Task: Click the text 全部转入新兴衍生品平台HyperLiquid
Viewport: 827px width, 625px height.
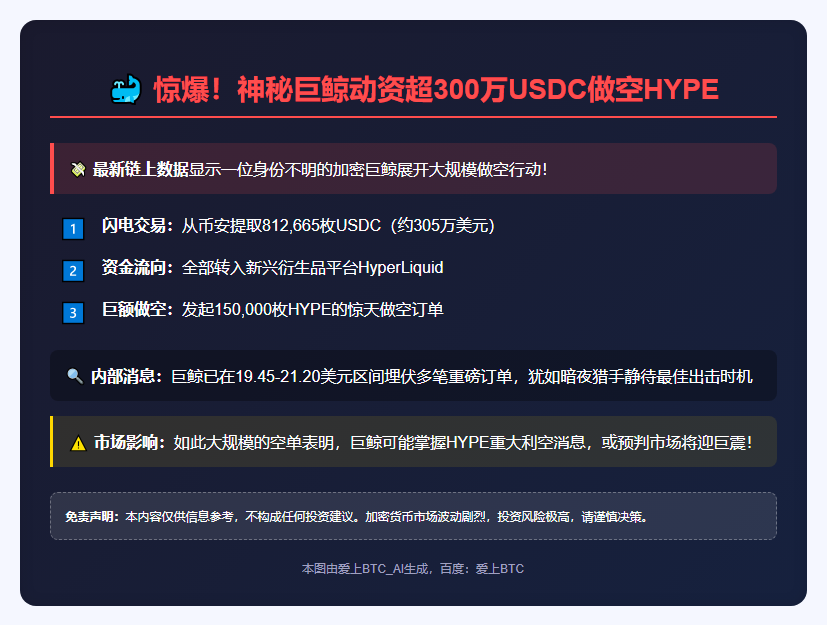Action: (312, 267)
